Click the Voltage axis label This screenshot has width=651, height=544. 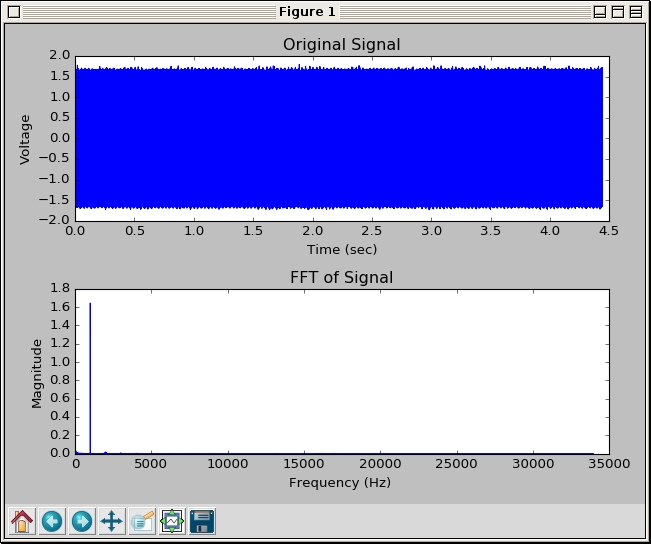coord(25,140)
